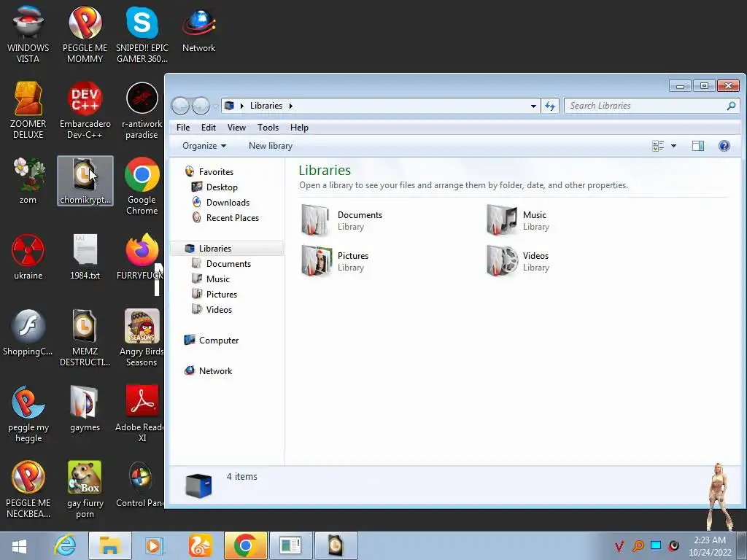The image size is (747, 560).
Task: Select WINDOWS VISTA desktop icon
Action: pyautogui.click(x=28, y=34)
